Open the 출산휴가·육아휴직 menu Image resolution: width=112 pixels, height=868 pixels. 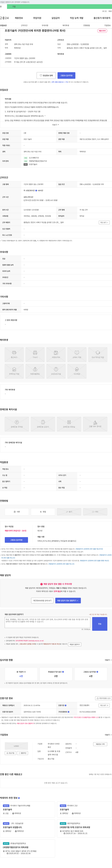(x=102, y=18)
